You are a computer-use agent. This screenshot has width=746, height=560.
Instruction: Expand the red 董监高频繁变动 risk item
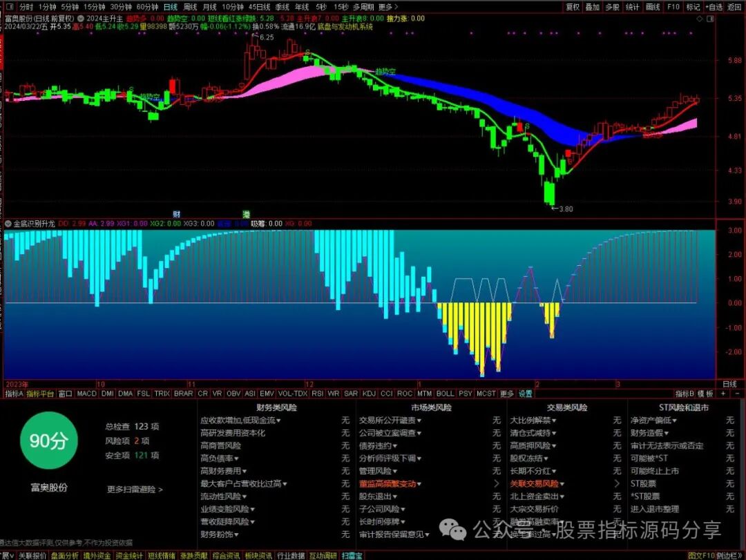point(390,483)
